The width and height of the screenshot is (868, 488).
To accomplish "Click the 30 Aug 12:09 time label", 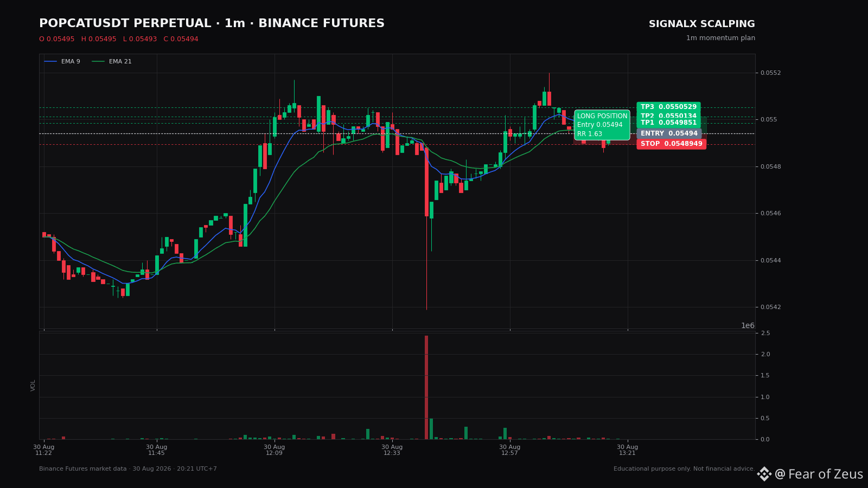I will 275,450.
